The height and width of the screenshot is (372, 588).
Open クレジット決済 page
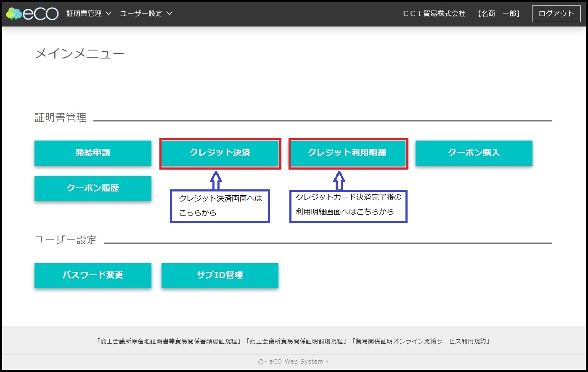tap(220, 153)
